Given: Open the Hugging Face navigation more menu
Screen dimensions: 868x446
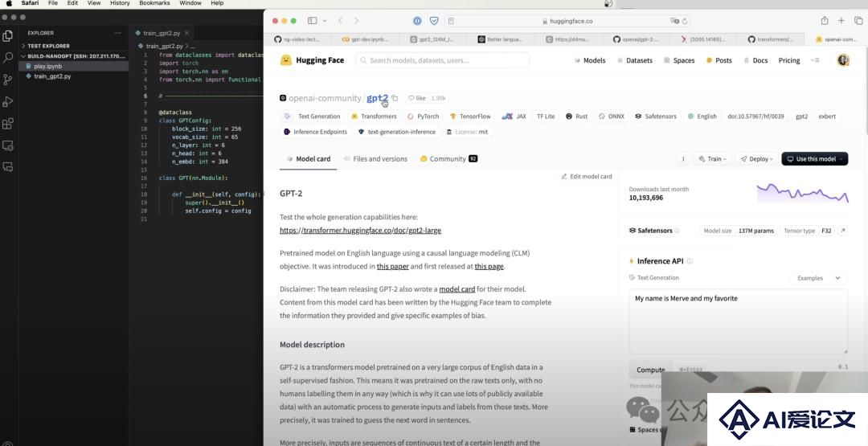Looking at the screenshot, I should coord(816,60).
